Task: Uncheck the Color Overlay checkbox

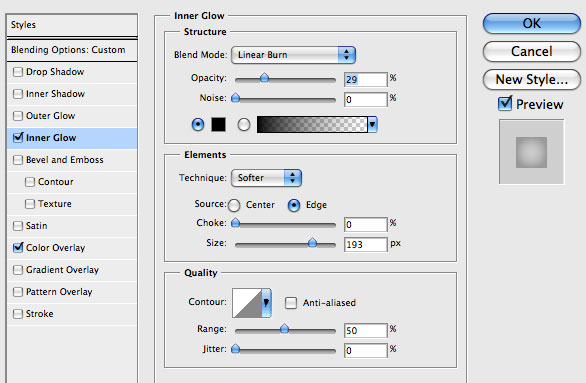Action: coord(18,247)
